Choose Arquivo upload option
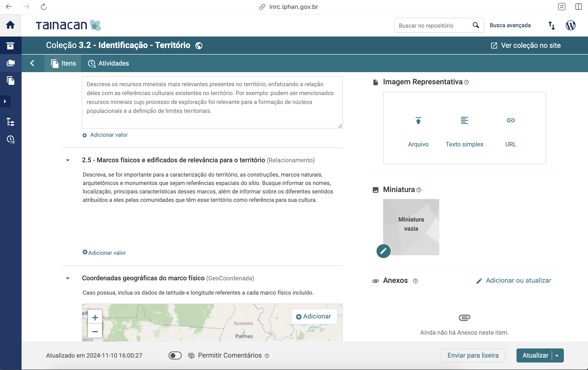Screen dimensions: 588x370 coord(418,132)
